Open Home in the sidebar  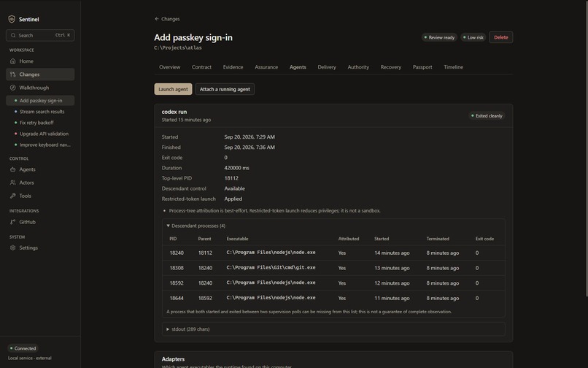(40, 61)
